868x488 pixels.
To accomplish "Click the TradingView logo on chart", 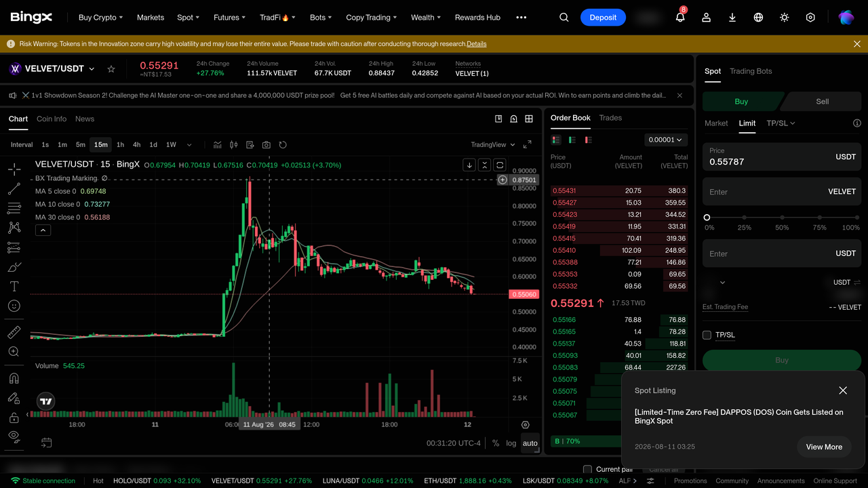I will pos(45,402).
